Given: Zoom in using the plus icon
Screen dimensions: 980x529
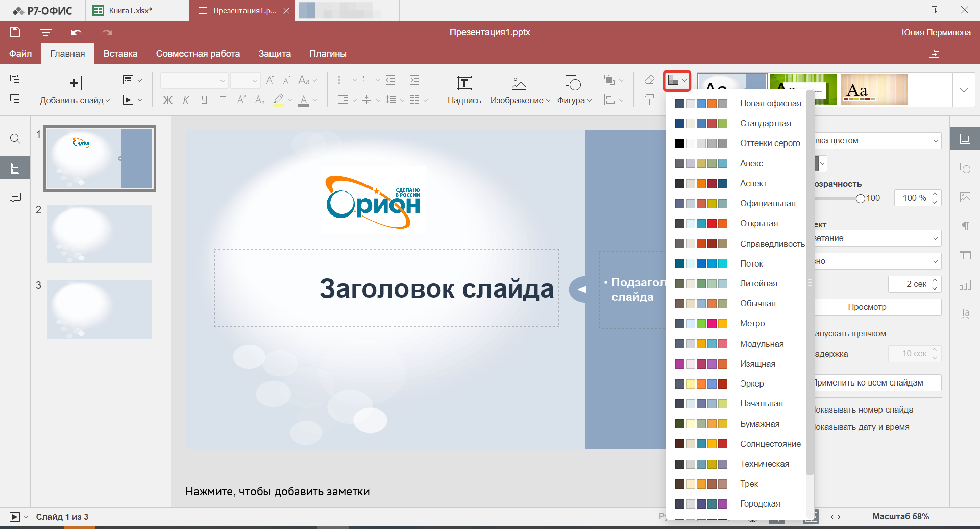Looking at the screenshot, I should click(942, 517).
